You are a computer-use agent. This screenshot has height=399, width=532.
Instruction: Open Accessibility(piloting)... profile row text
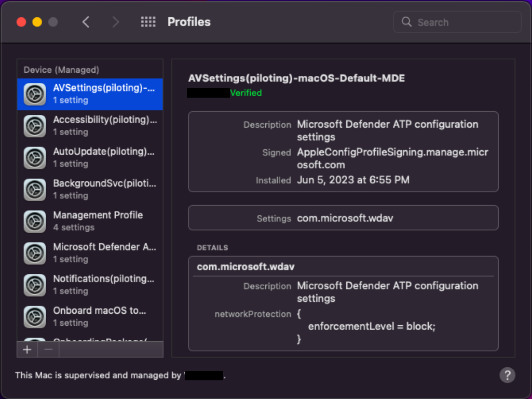105,120
